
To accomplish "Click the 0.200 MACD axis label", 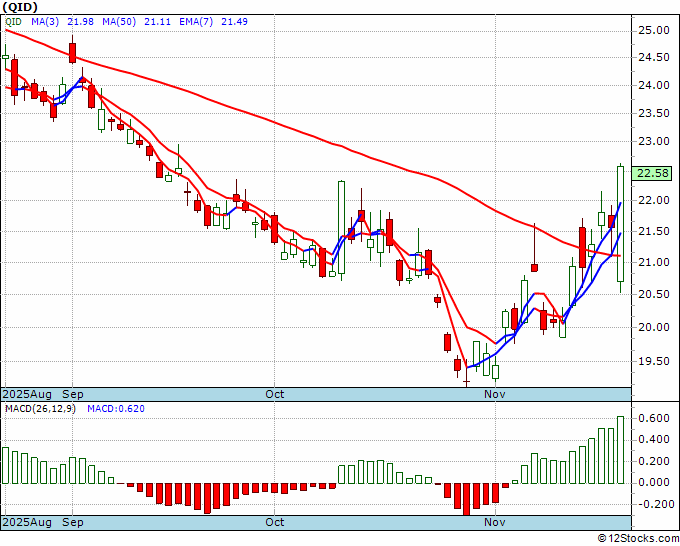I will click(x=654, y=461).
